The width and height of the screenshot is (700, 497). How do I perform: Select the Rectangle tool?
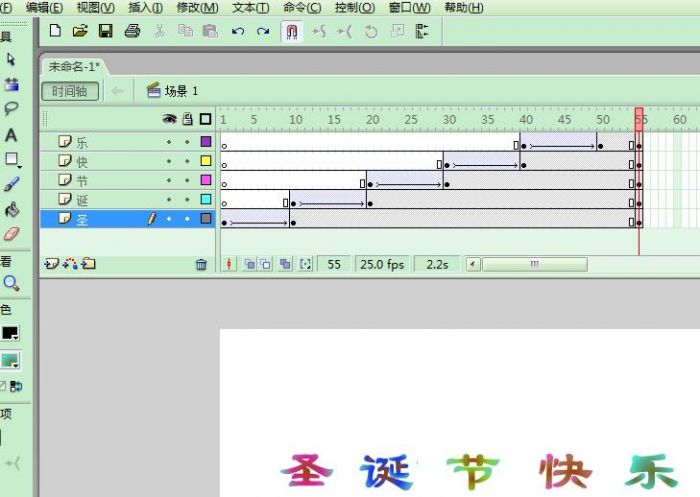12,159
